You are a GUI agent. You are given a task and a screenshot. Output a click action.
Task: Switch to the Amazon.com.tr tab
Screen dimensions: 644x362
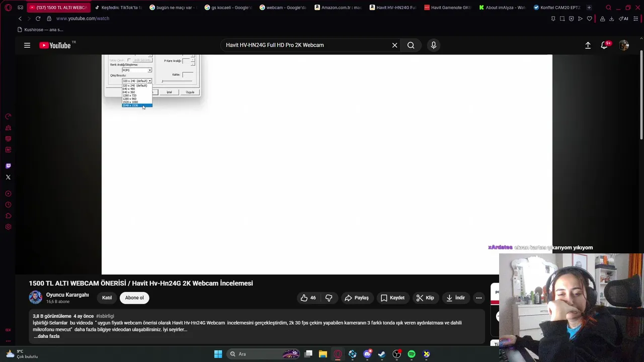[338, 8]
